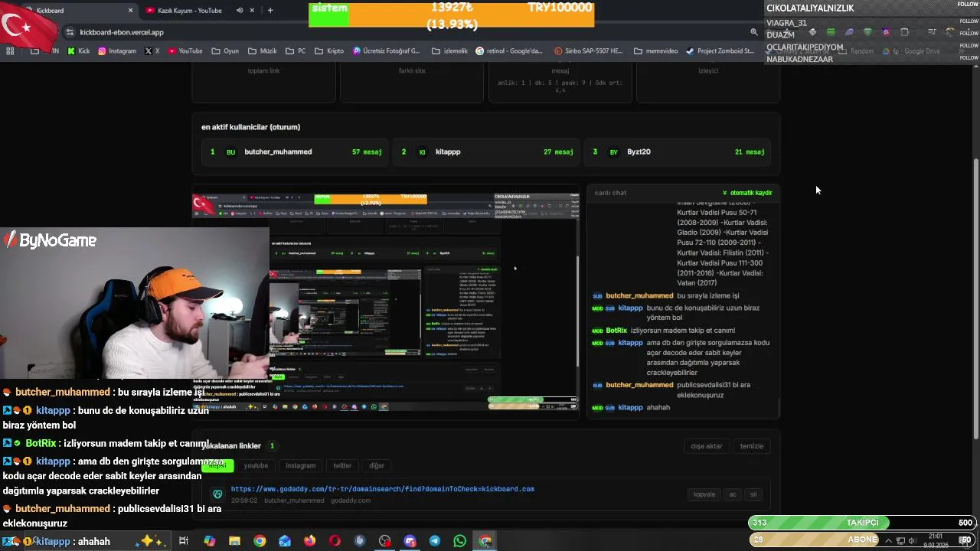Open the PC bookmarks folder

296,51
